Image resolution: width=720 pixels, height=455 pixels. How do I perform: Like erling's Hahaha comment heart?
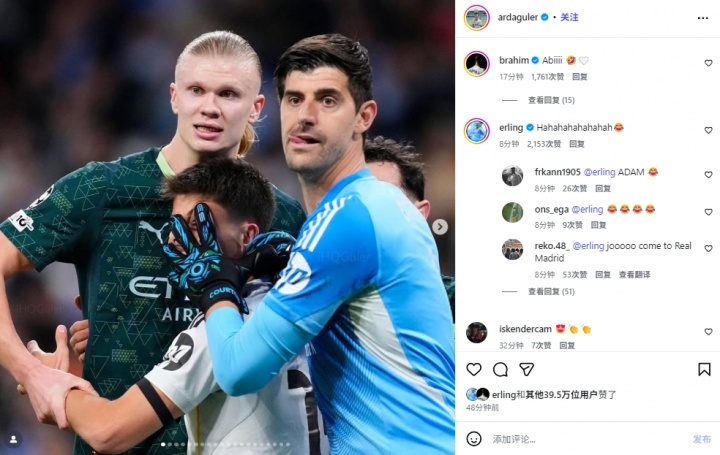708,130
